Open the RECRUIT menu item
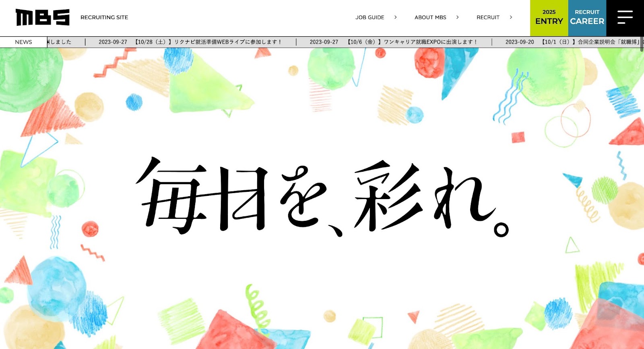This screenshot has height=349, width=644. point(488,17)
